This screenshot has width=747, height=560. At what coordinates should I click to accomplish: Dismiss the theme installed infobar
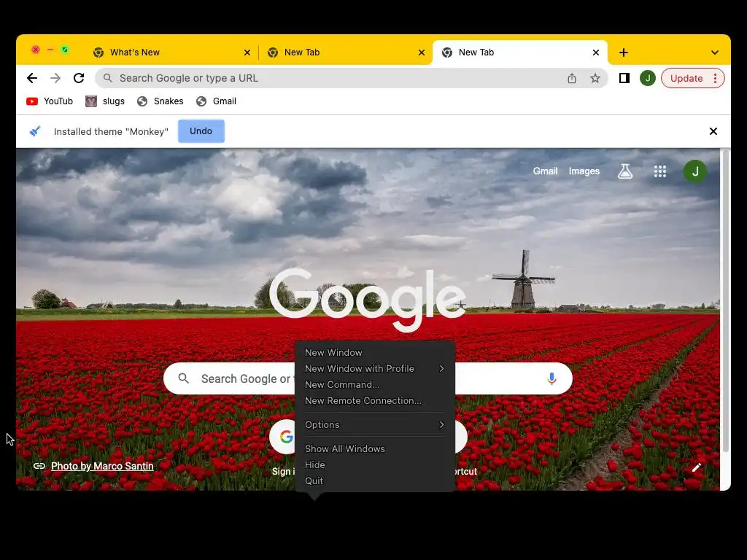pos(713,131)
